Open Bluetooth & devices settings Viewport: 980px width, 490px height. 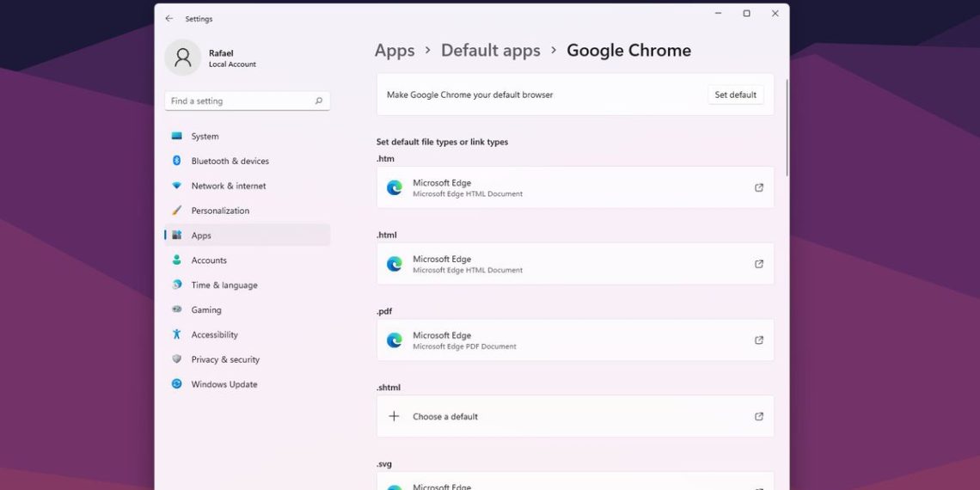[x=247, y=161]
